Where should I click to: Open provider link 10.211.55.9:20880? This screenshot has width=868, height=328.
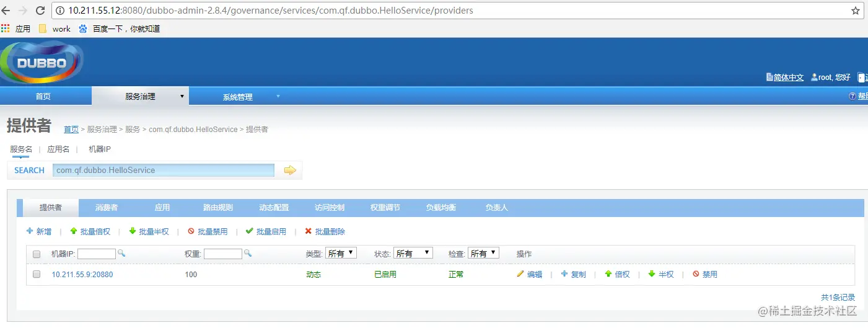(x=82, y=274)
